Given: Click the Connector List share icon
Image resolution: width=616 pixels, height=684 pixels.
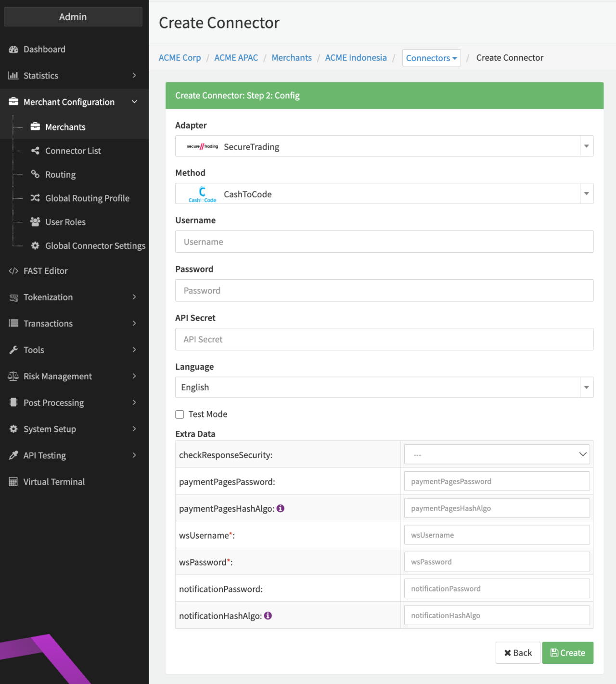Looking at the screenshot, I should [x=35, y=151].
